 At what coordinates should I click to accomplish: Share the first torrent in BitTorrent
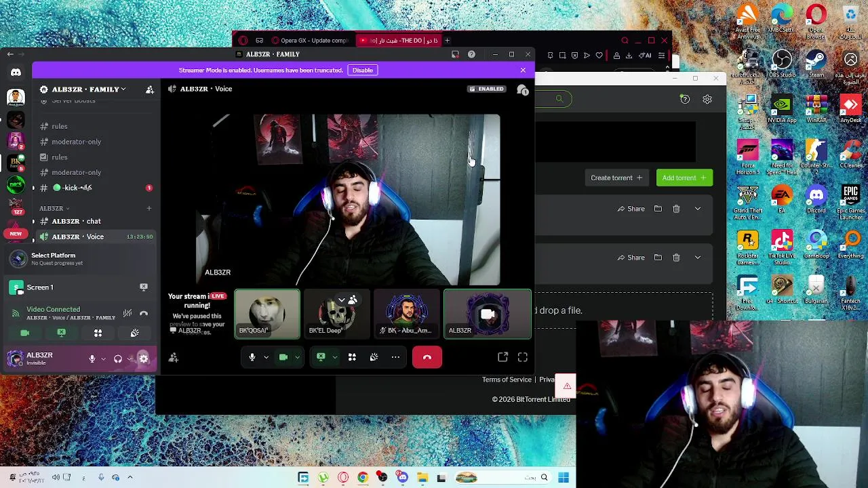pyautogui.click(x=631, y=209)
